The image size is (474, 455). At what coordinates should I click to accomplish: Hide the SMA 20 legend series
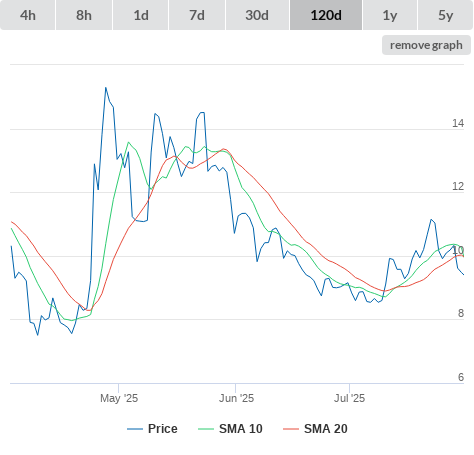coord(315,429)
